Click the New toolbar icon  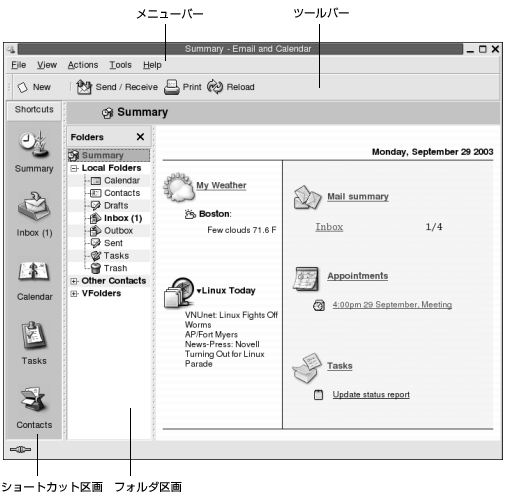click(x=23, y=87)
